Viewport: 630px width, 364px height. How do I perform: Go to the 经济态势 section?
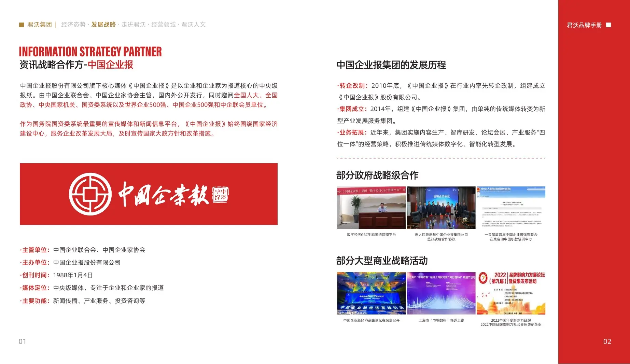click(73, 25)
